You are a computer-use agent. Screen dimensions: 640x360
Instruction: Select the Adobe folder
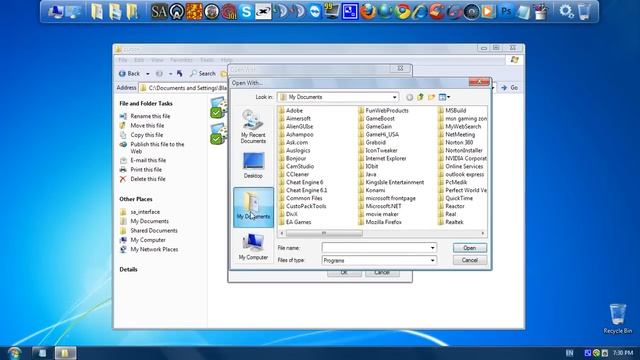(291, 111)
